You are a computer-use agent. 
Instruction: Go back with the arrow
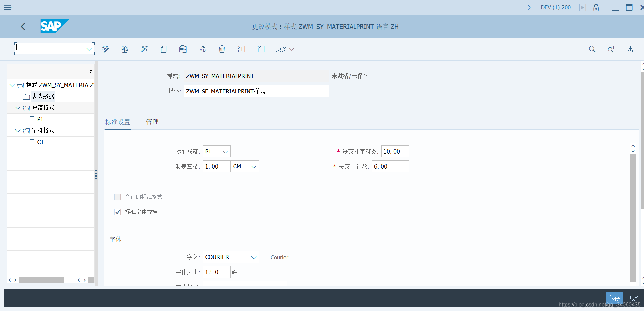coord(23,27)
